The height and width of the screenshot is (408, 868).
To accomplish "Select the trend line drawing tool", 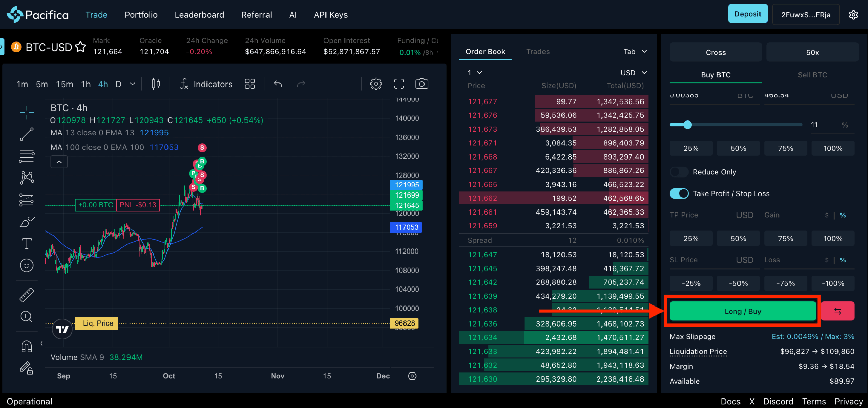I will pos(26,134).
